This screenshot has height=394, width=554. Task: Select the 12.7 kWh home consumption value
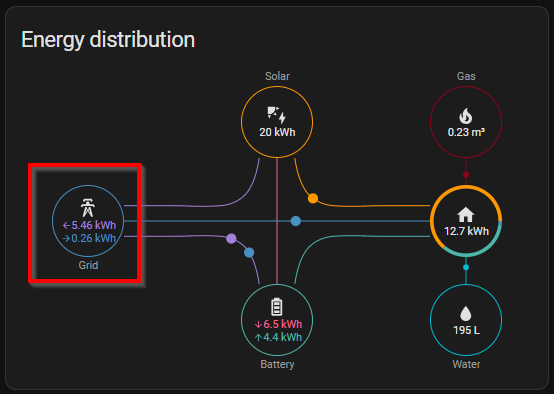466,231
